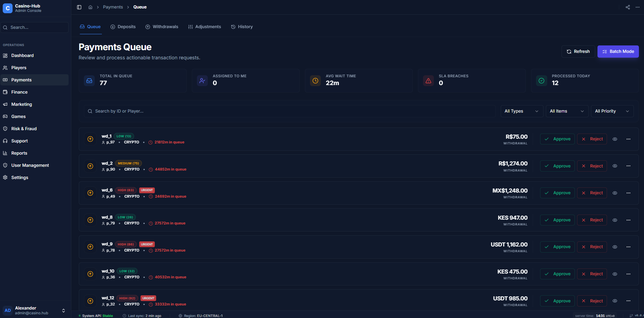This screenshot has width=644, height=318.
Task: Open Risk & Fraud in sidebar
Action: pyautogui.click(x=24, y=129)
